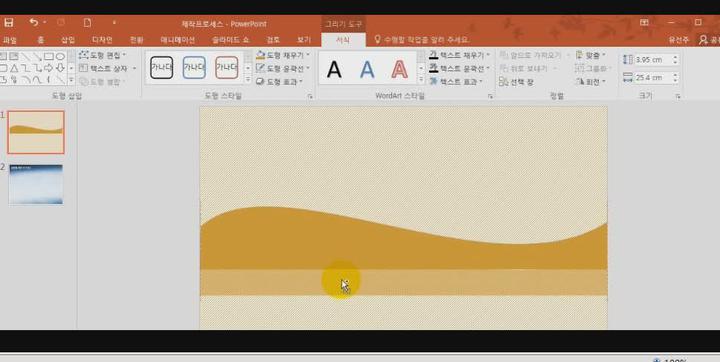Viewport: 720px width, 362px height.
Task: Click the shape width field showing 25.4 cm
Action: (652, 78)
